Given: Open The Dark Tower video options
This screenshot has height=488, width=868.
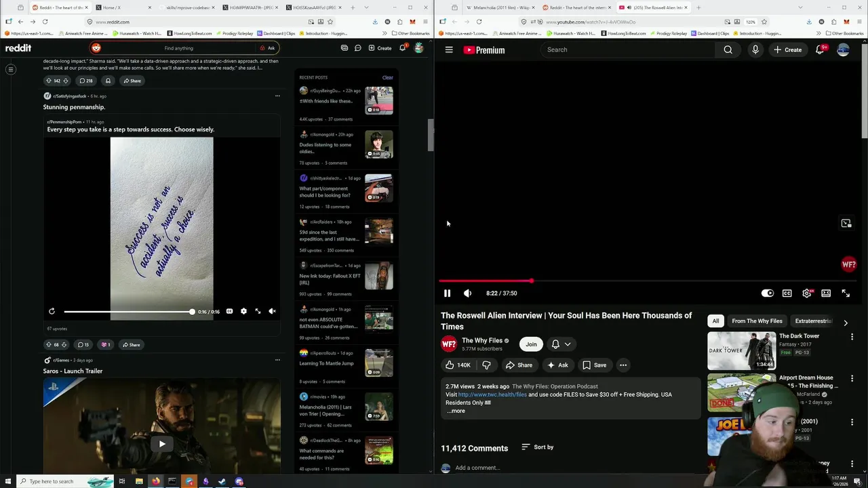Looking at the screenshot, I should point(852,337).
